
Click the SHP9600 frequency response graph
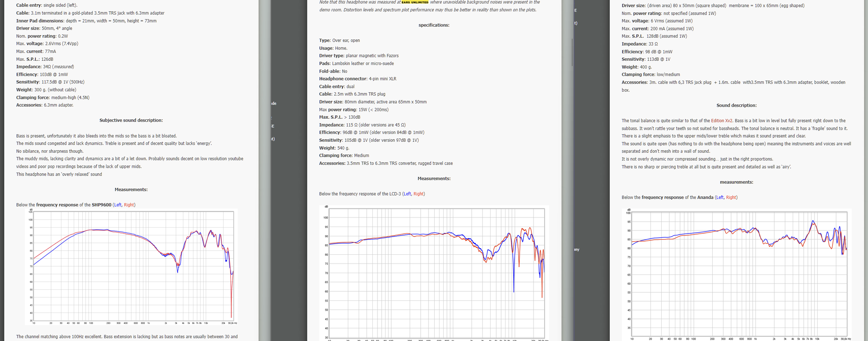click(131, 267)
